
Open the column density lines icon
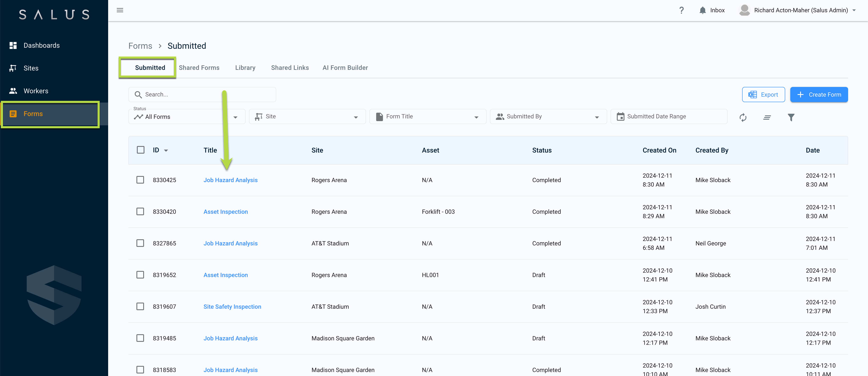click(x=767, y=117)
